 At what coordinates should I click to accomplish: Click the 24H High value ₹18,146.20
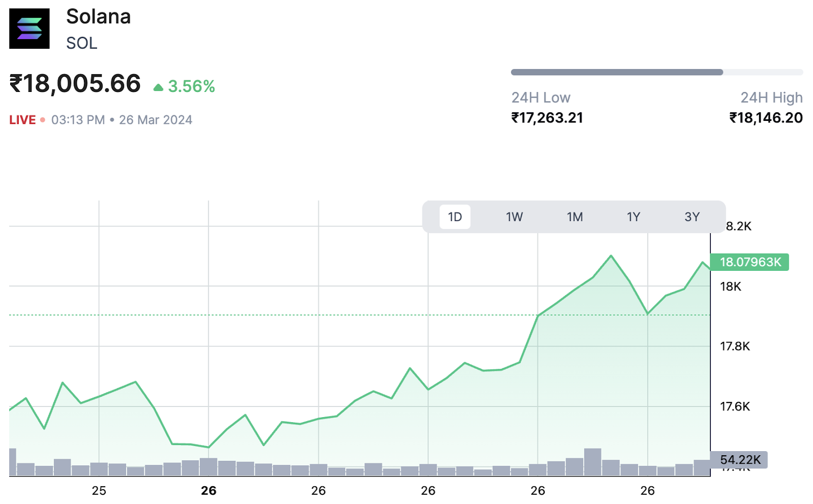(766, 118)
